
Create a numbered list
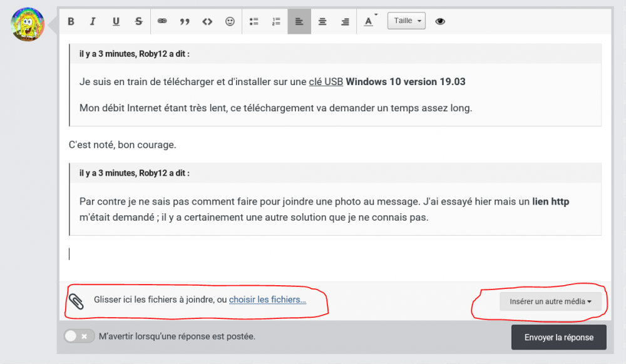click(x=276, y=21)
